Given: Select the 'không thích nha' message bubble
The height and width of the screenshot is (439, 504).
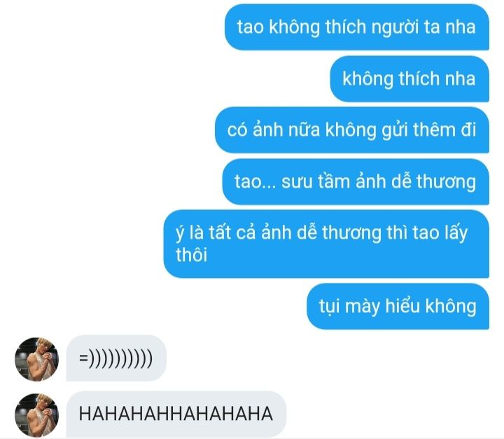Looking at the screenshot, I should pyautogui.click(x=409, y=79).
